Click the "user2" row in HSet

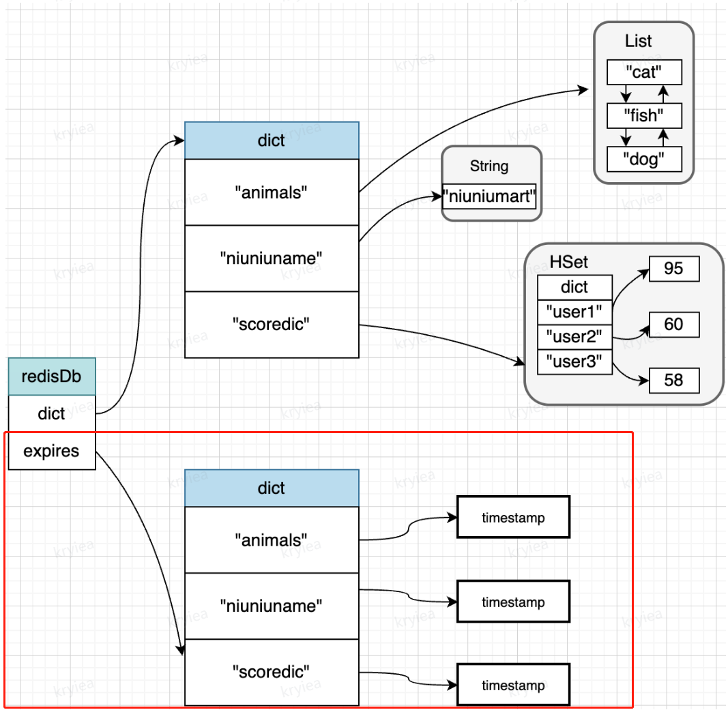coord(574,338)
